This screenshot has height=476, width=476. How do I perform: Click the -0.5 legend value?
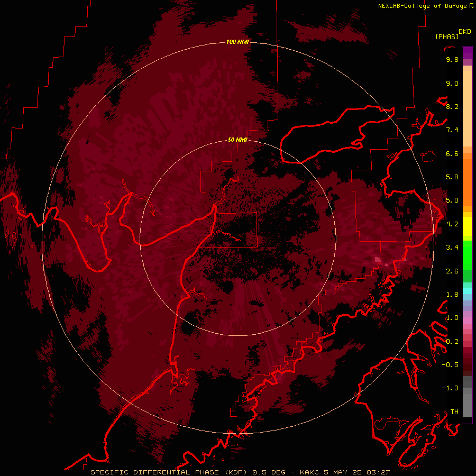(x=450, y=365)
